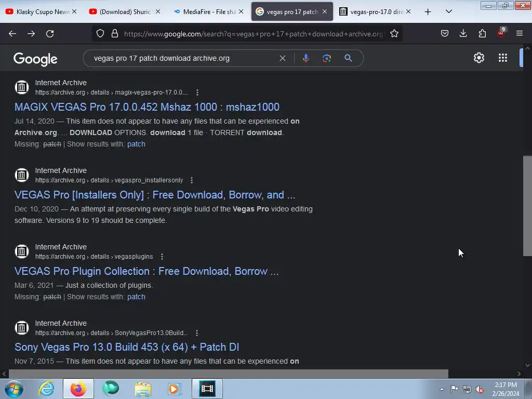Open the taskbar clock and date

coord(506,389)
